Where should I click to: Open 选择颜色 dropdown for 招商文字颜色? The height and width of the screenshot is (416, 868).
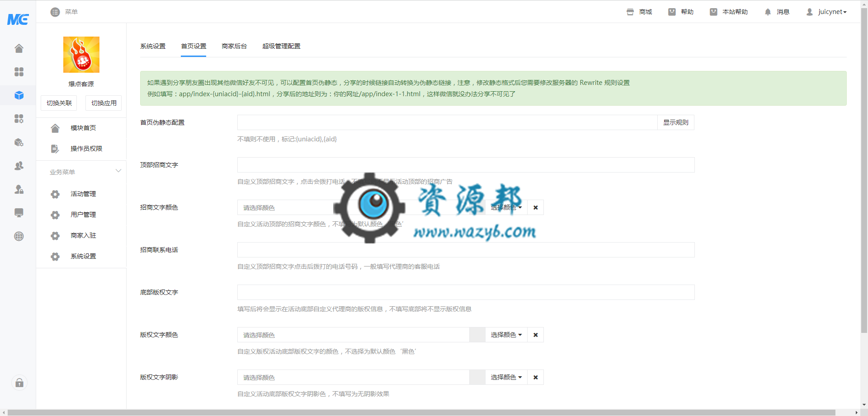(506, 208)
